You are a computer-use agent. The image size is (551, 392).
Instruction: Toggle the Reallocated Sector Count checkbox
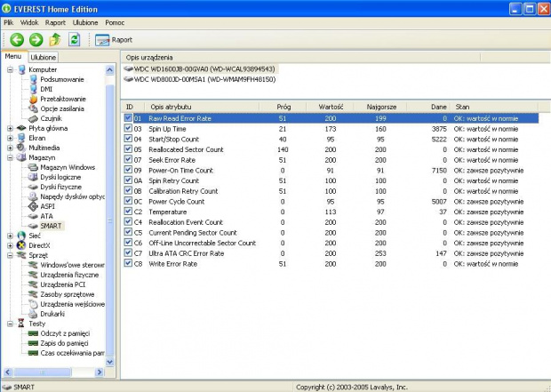[128, 149]
